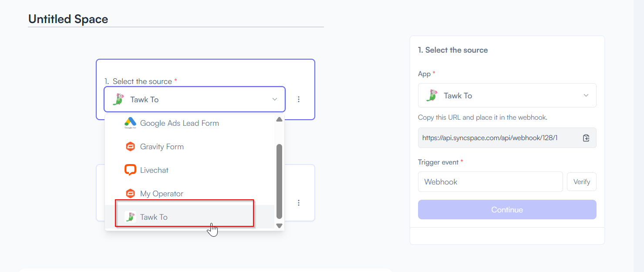Viewport: 644px width, 272px height.
Task: Click the My Operator icon
Action: tap(130, 194)
